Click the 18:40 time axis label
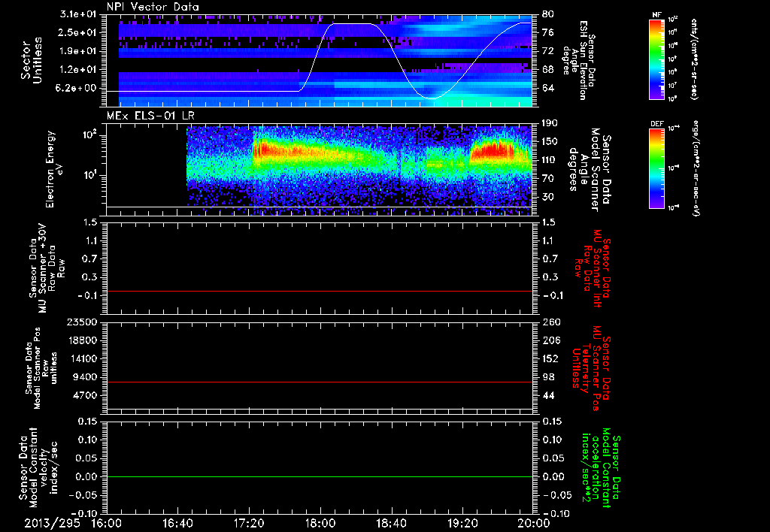Viewport: 770px width, 532px height. (391, 524)
